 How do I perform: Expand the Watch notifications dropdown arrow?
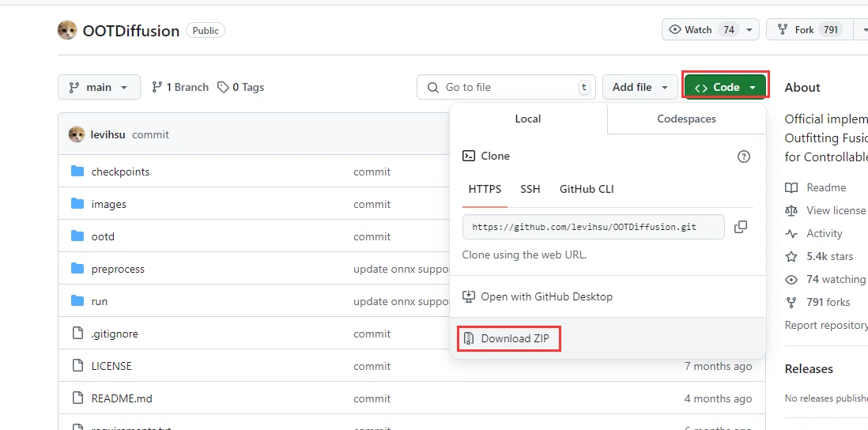point(749,30)
